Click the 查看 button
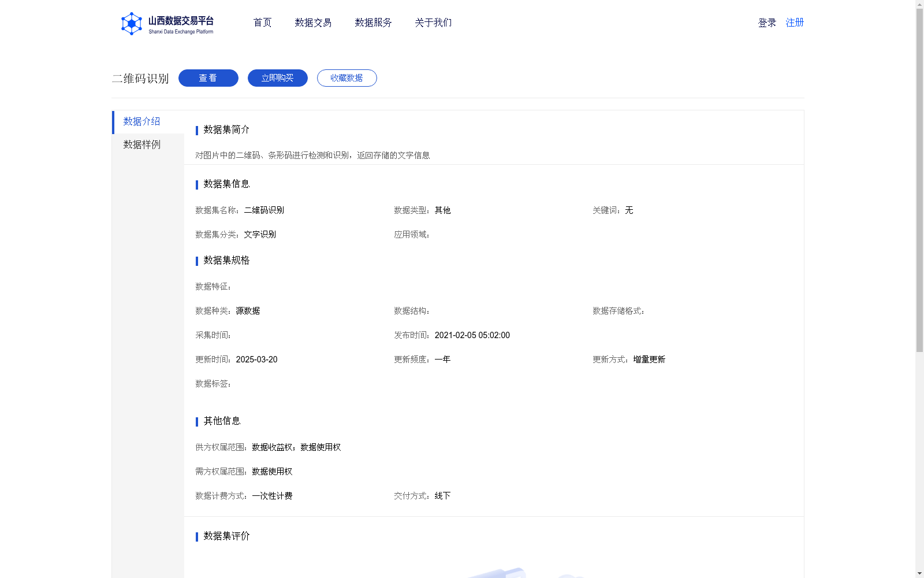This screenshot has height=578, width=924. coord(208,78)
